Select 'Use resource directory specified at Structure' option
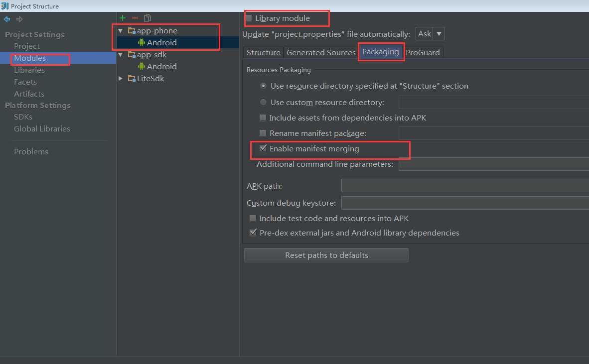589x364 pixels. pos(263,86)
